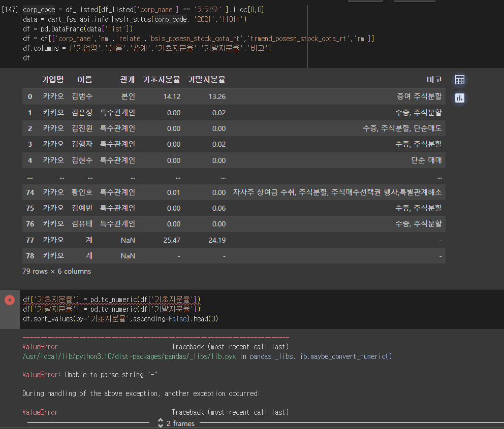The height and width of the screenshot is (429, 504).
Task: Open suggested charts for dataframe
Action: [460, 98]
